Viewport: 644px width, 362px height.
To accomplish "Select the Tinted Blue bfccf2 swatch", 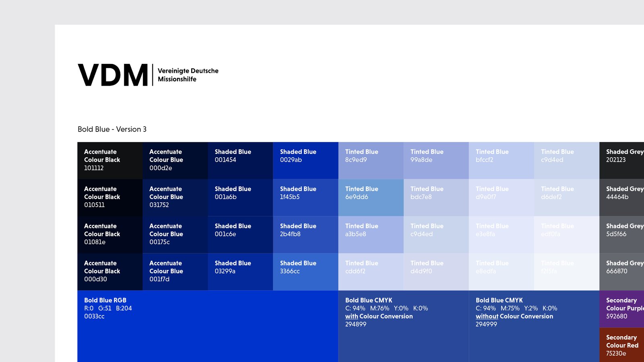I will (x=501, y=160).
